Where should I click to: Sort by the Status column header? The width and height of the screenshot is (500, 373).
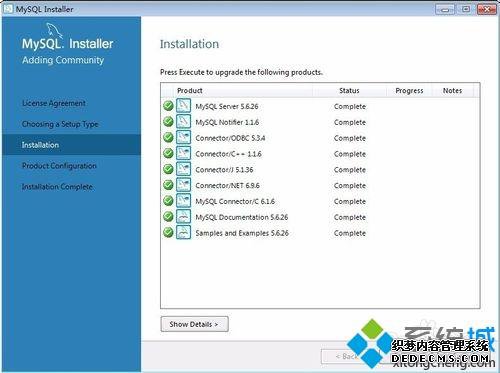[x=349, y=91]
